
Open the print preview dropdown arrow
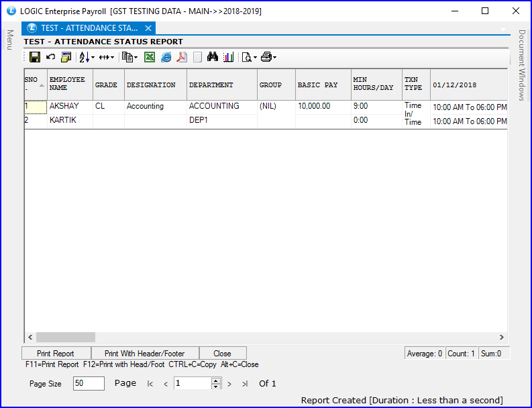[255, 57]
